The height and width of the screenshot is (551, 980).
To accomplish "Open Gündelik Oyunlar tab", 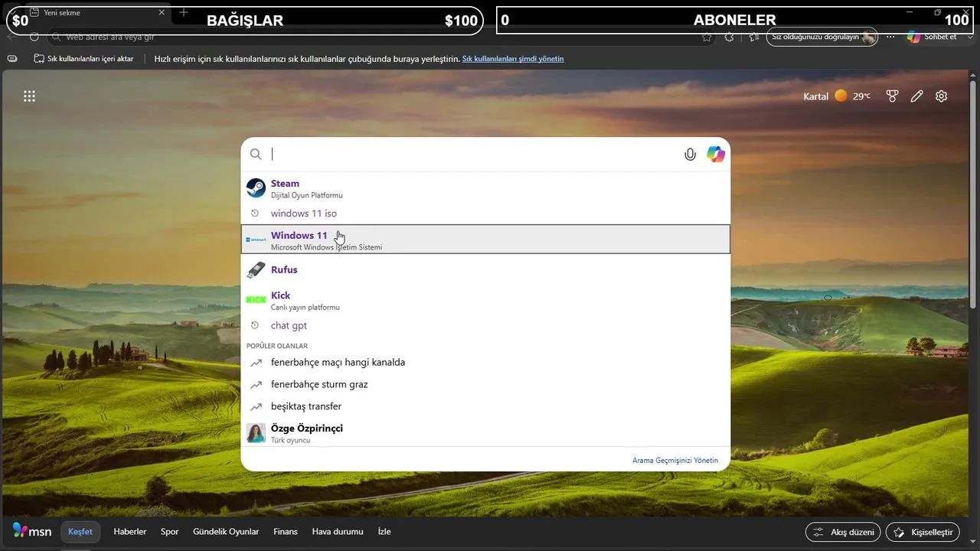I will tap(226, 532).
